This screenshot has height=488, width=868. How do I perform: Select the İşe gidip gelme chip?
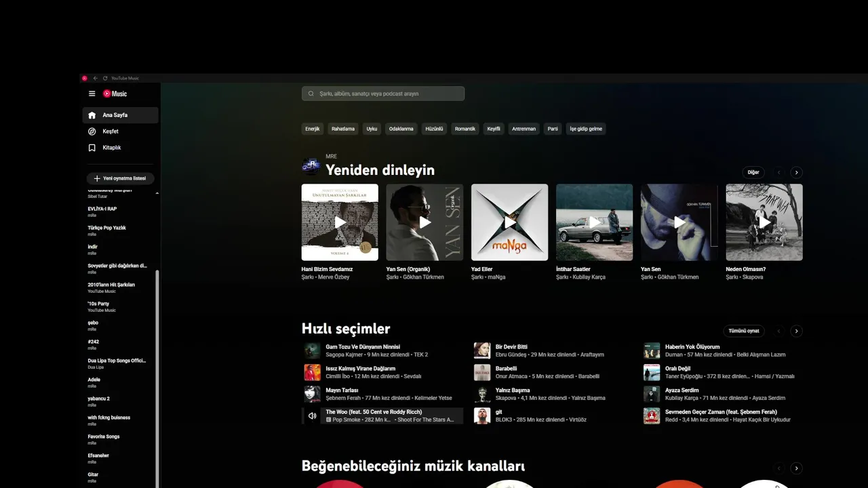click(x=586, y=129)
